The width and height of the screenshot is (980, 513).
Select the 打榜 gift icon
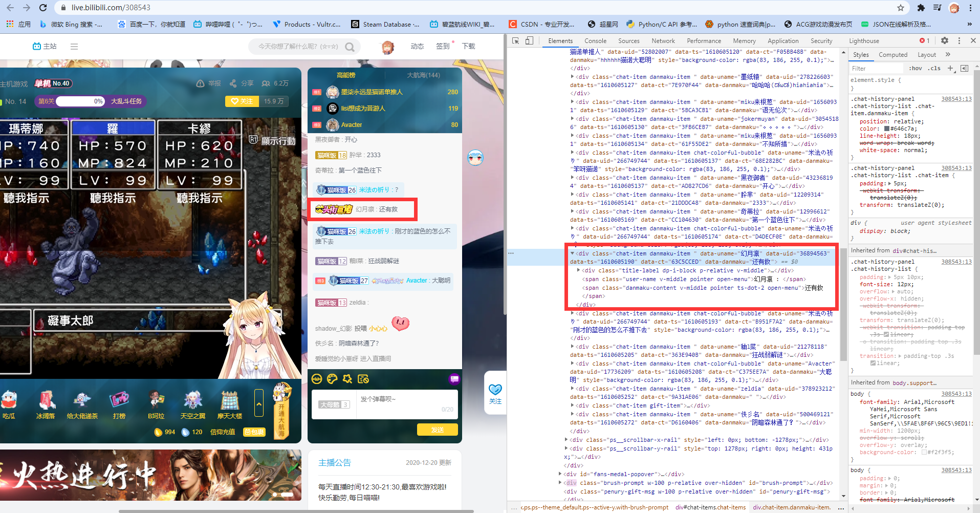119,400
